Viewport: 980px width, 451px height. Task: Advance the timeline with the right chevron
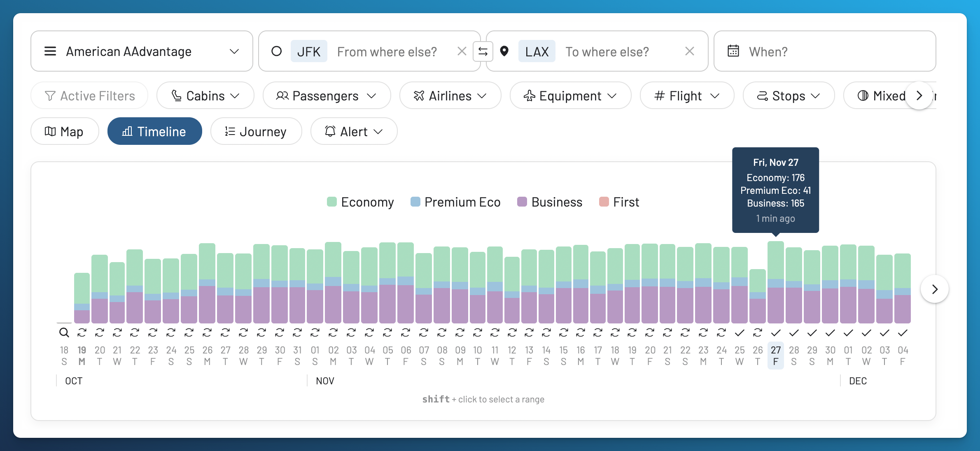(935, 289)
